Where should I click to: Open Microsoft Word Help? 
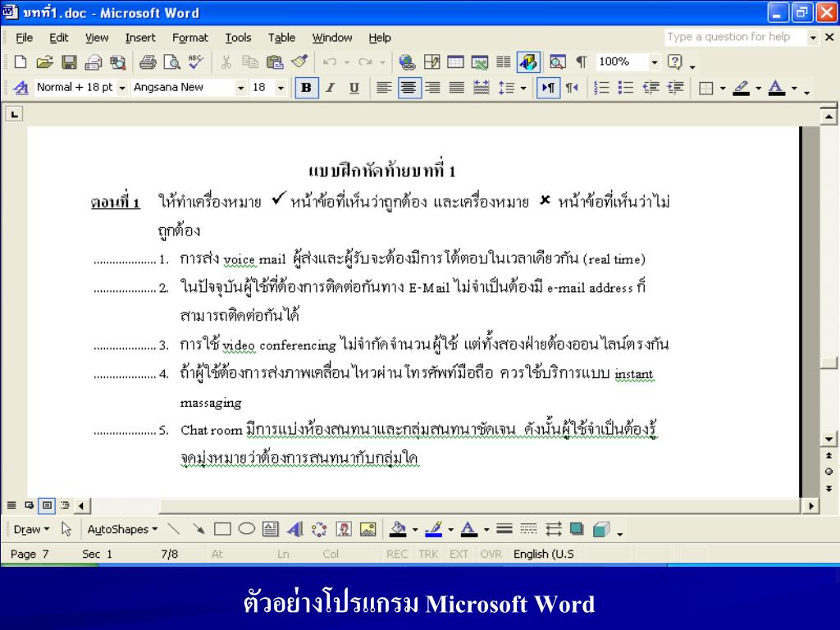[x=675, y=62]
